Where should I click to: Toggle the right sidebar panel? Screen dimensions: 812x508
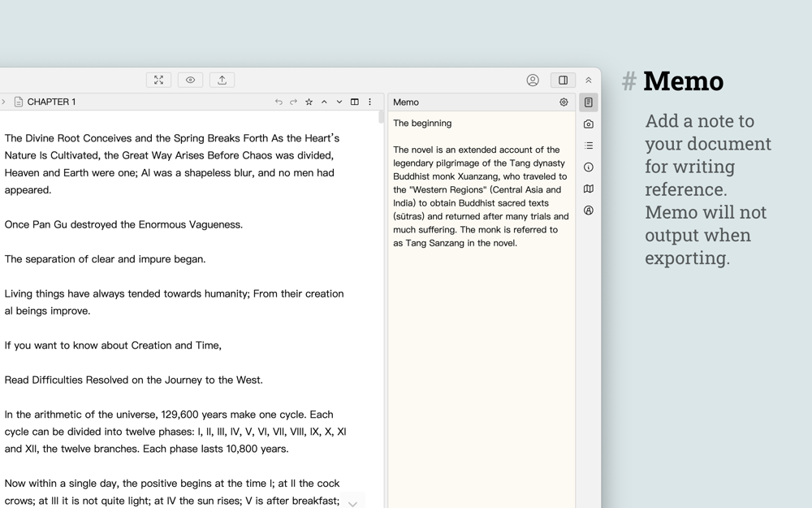[x=563, y=80]
